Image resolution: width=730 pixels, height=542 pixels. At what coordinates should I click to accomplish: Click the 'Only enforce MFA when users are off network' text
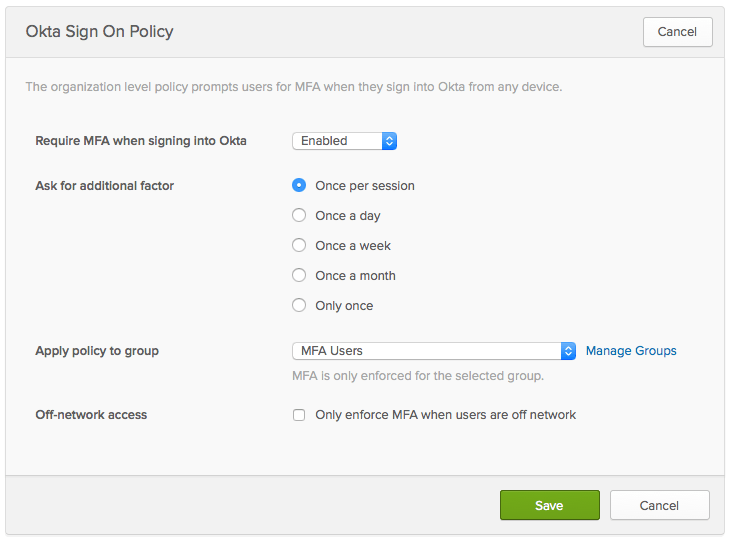coord(445,415)
